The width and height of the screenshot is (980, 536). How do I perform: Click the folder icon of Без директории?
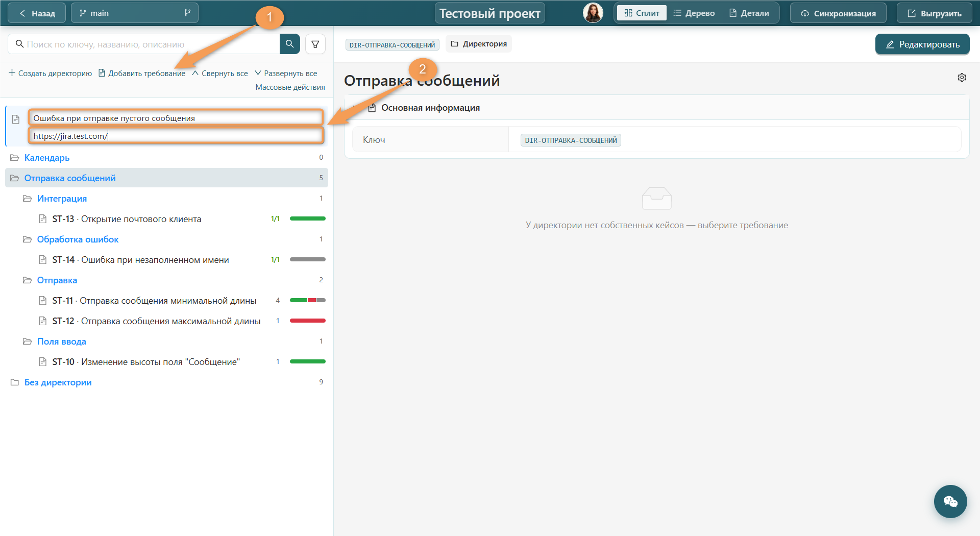(15, 382)
